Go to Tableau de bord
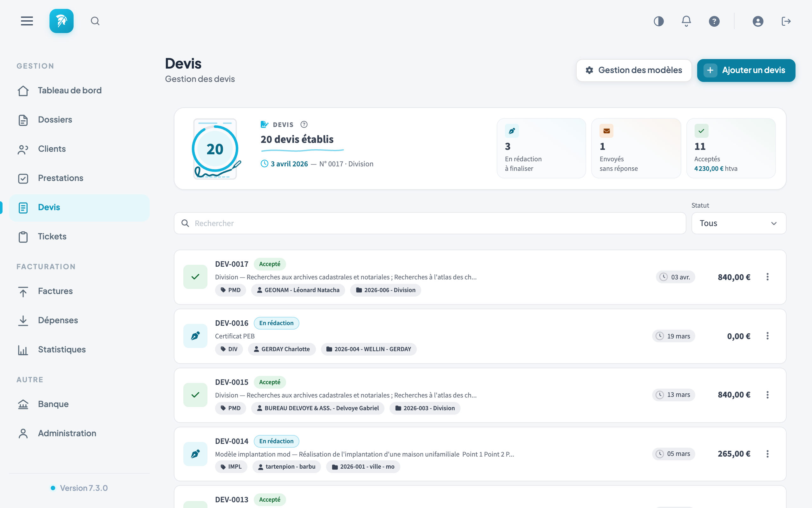The image size is (812, 508). [79, 91]
